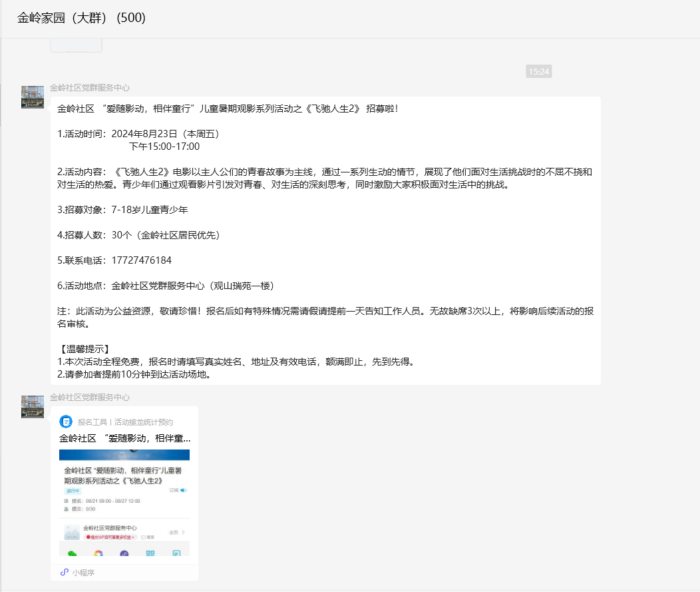Viewport: 700px width, 592px height.
Task: Click the partially visible message bubble at top
Action: pyautogui.click(x=76, y=45)
